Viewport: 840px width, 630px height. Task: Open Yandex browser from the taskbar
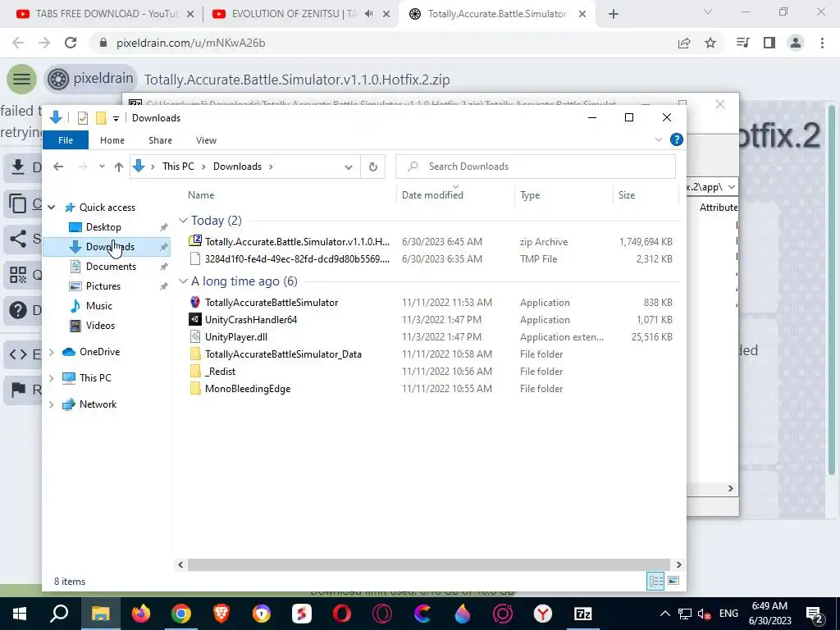pos(543,614)
